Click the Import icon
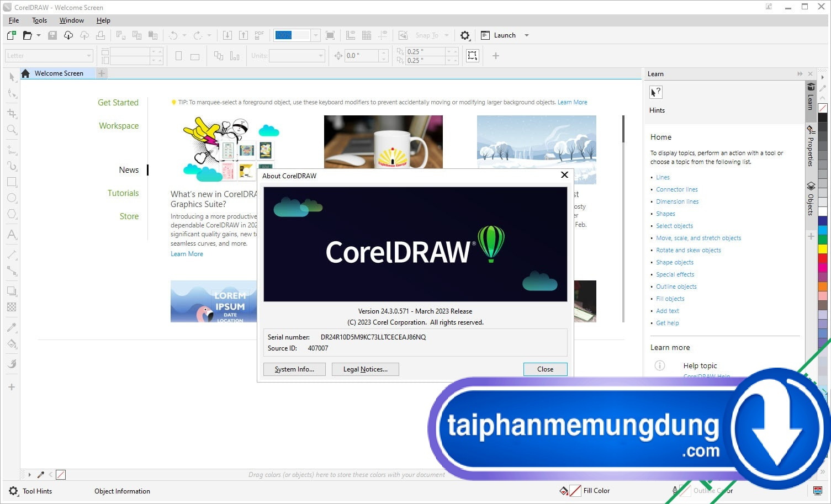 227,35
